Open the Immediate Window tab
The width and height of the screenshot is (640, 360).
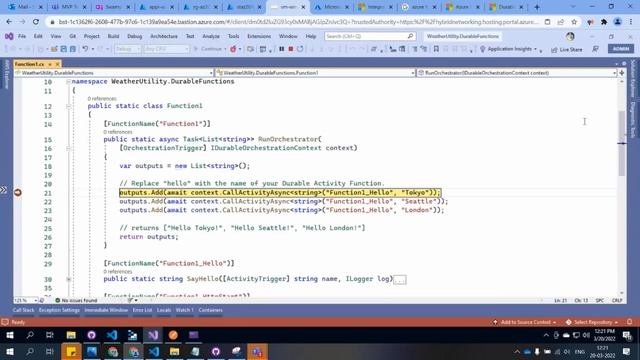pos(106,310)
